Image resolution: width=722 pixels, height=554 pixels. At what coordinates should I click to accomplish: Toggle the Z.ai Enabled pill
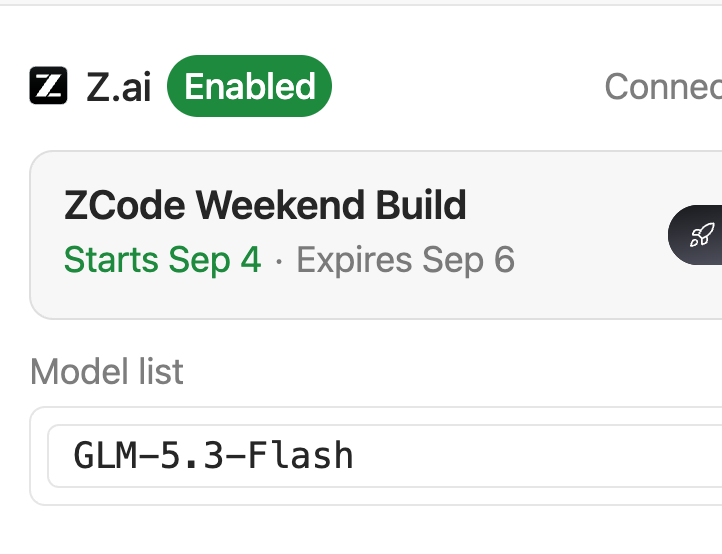(x=249, y=86)
